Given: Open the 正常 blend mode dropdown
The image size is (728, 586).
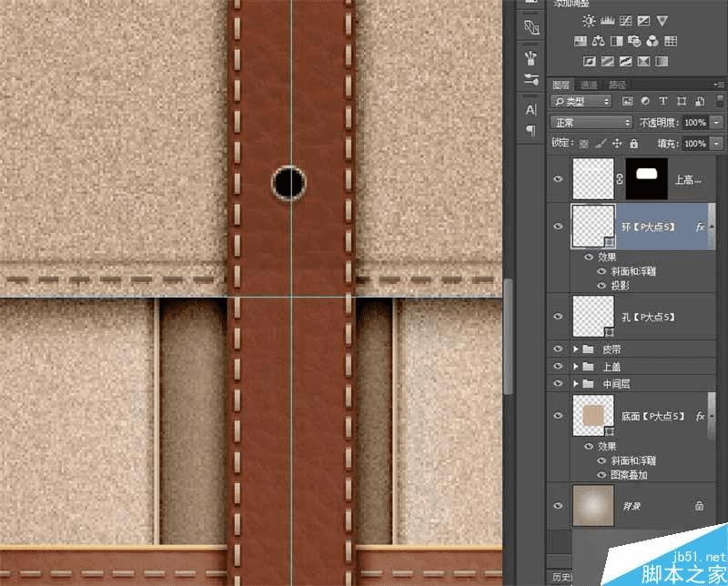Looking at the screenshot, I should pyautogui.click(x=591, y=122).
